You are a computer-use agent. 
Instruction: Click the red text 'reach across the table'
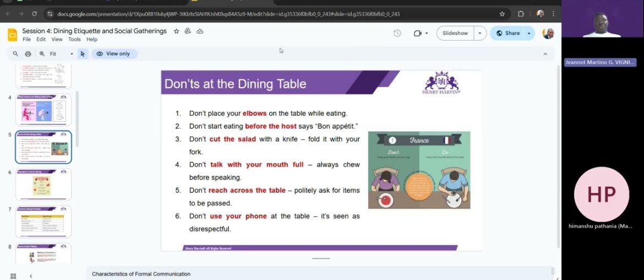(247, 190)
